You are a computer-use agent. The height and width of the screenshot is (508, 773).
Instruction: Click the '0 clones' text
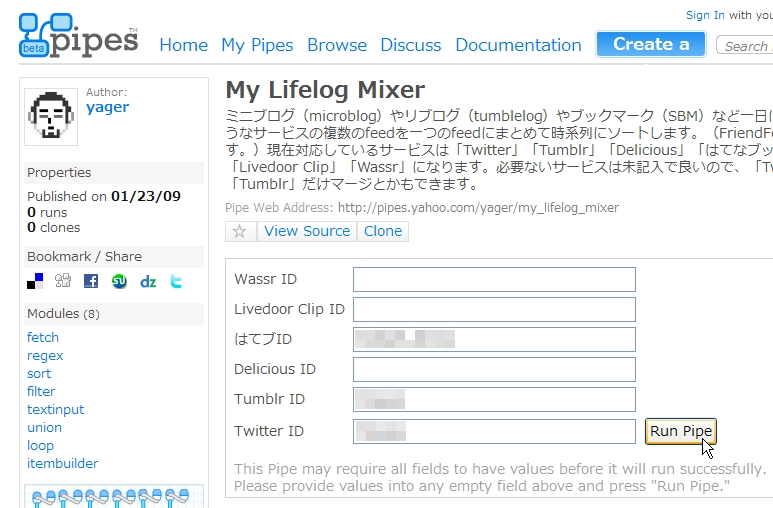(53, 227)
